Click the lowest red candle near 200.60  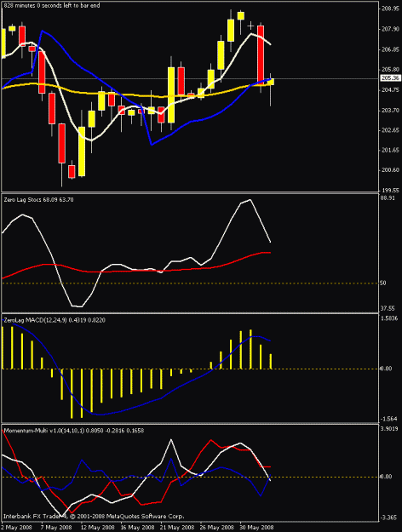(x=72, y=172)
